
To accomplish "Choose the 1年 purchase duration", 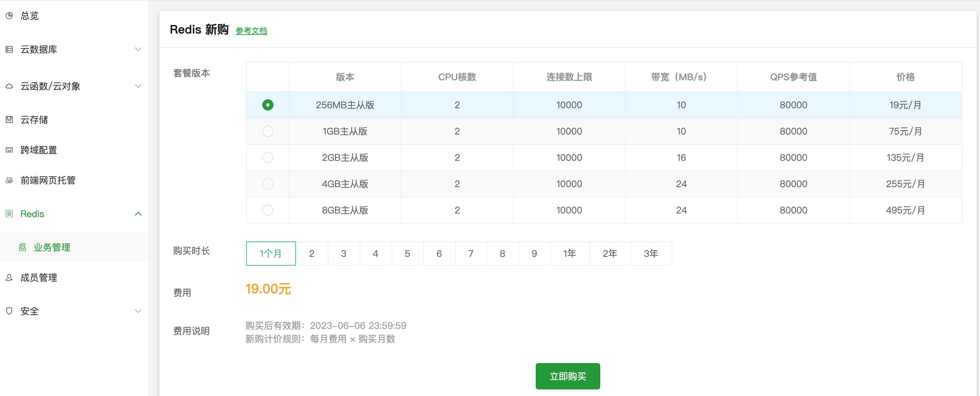I will tap(570, 253).
